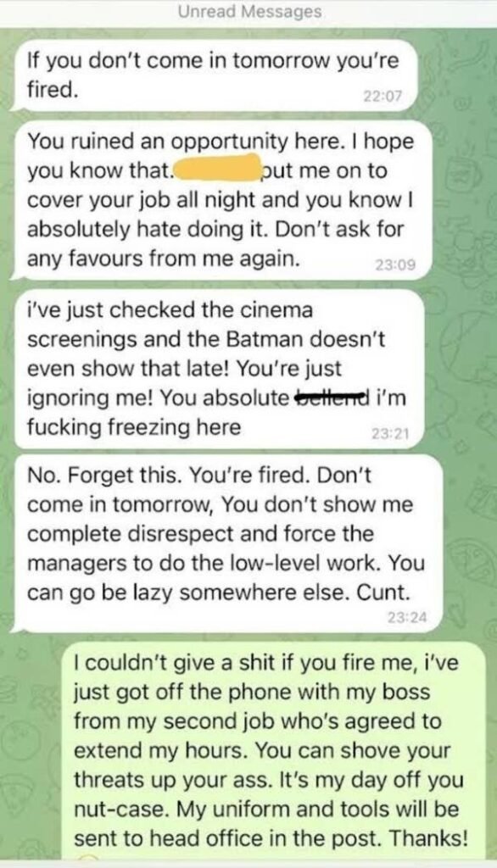
Task: Tap the "If you don't come in tomorrow" message
Action: coord(214,75)
